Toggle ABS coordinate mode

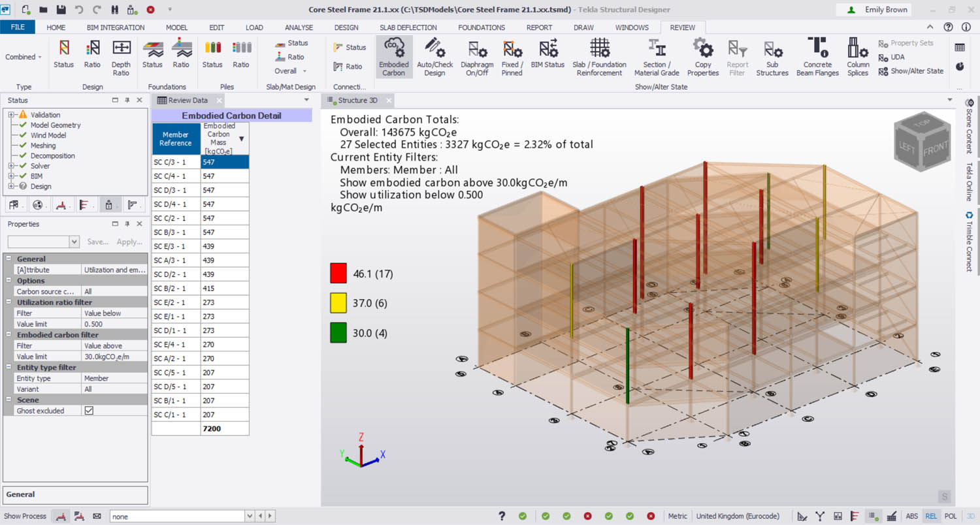pyautogui.click(x=911, y=516)
